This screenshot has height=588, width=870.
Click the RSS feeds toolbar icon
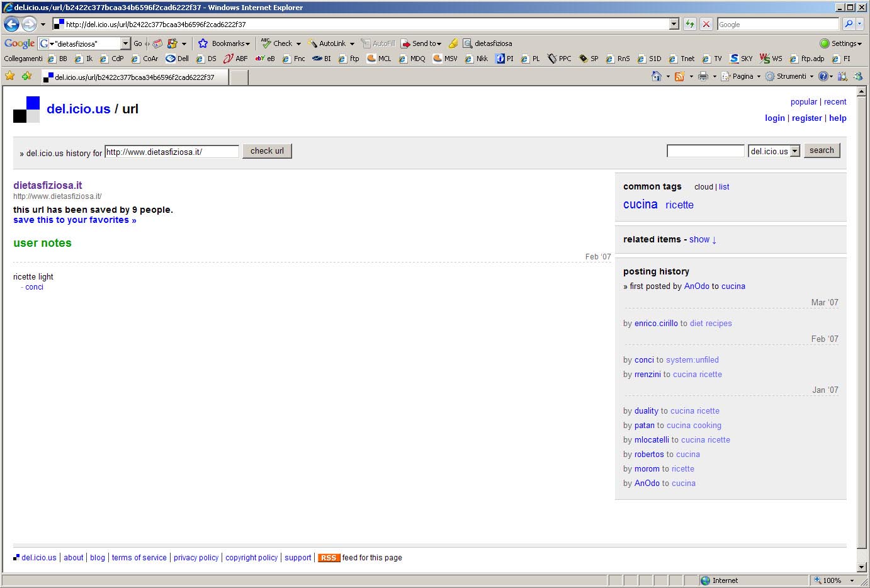679,76
